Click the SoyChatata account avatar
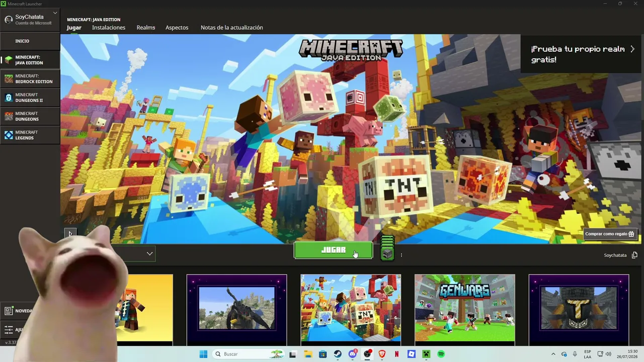 pos(9,20)
